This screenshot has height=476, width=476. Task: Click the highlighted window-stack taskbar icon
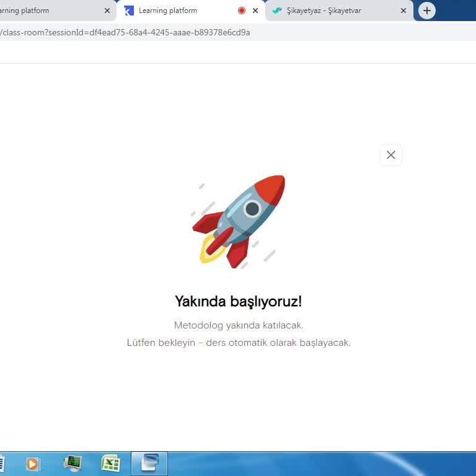pyautogui.click(x=149, y=464)
